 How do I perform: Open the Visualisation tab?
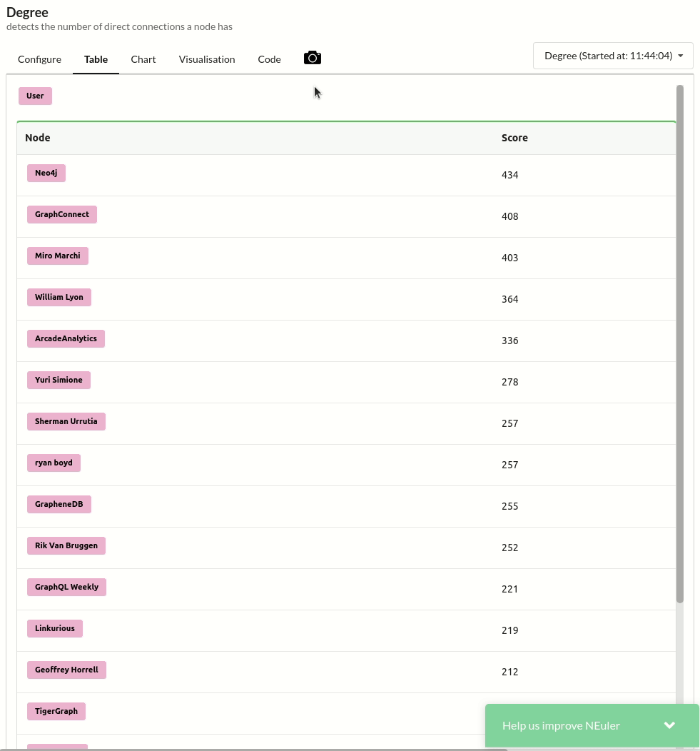tap(206, 59)
